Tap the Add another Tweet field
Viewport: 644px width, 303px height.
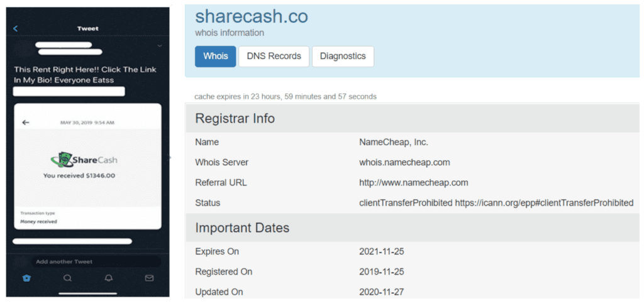pos(96,262)
